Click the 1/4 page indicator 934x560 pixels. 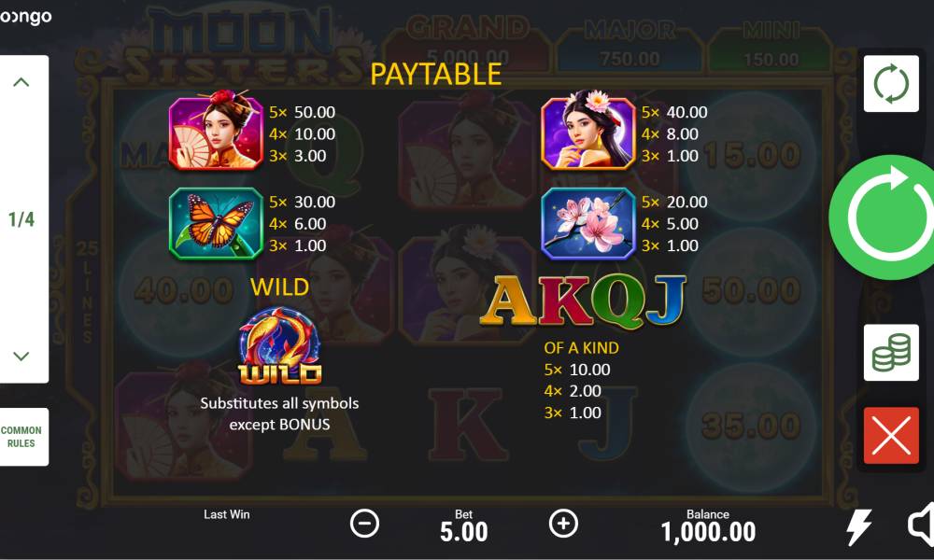pyautogui.click(x=21, y=219)
